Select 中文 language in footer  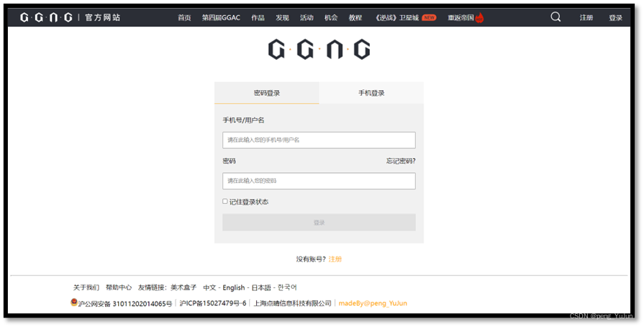tap(209, 287)
